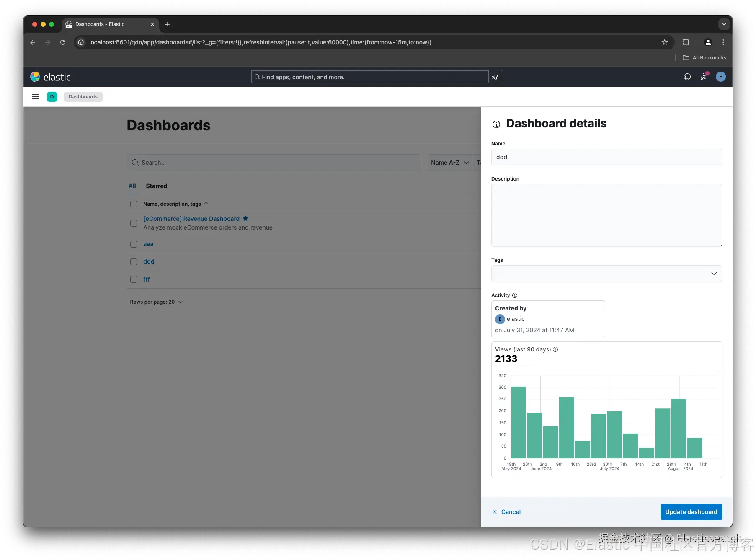Switch to the All tab

pos(132,186)
